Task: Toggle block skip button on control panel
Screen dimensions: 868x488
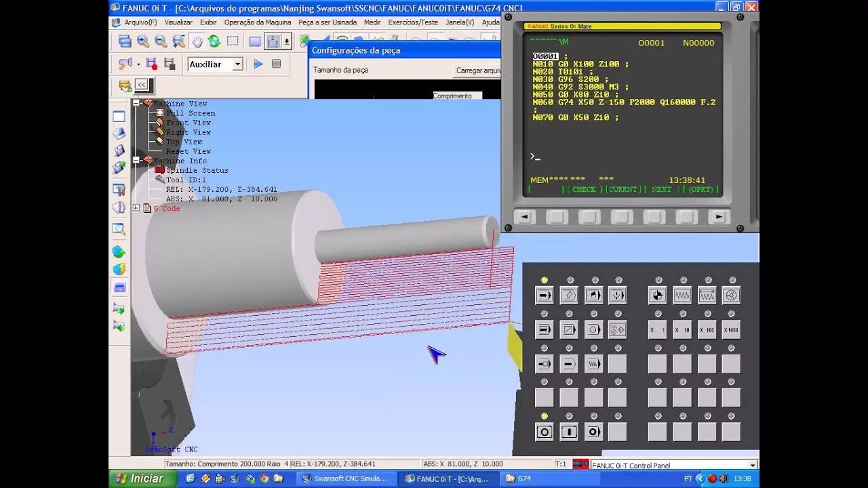Action: [x=568, y=329]
